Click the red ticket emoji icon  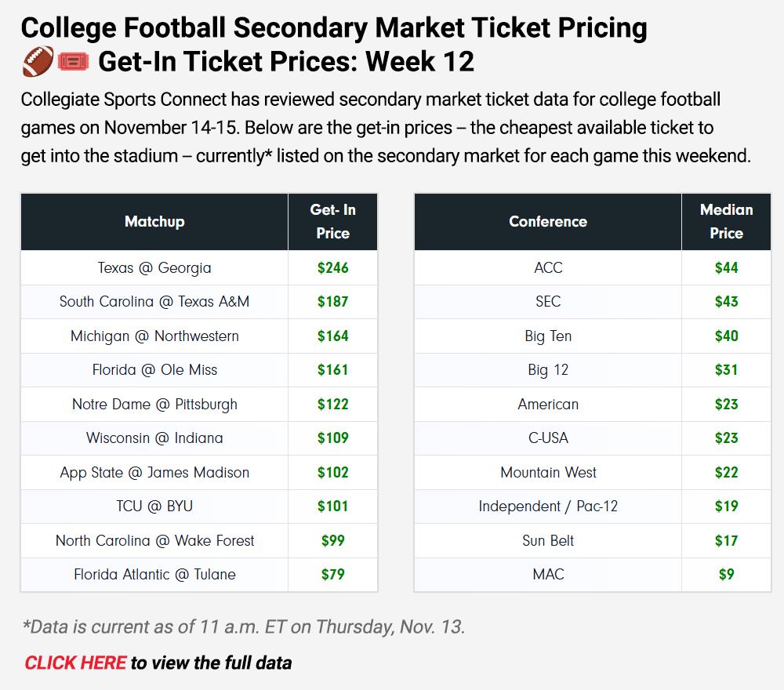tap(72, 61)
